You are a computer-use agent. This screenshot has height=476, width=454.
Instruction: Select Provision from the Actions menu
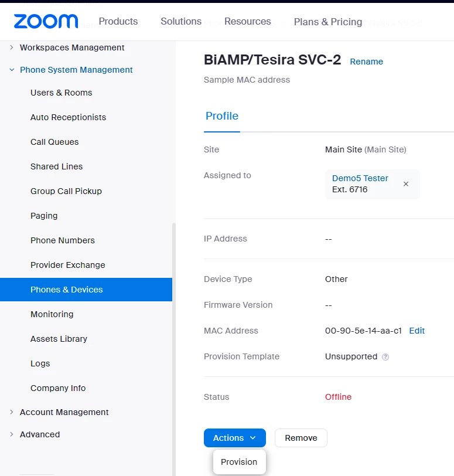click(239, 462)
